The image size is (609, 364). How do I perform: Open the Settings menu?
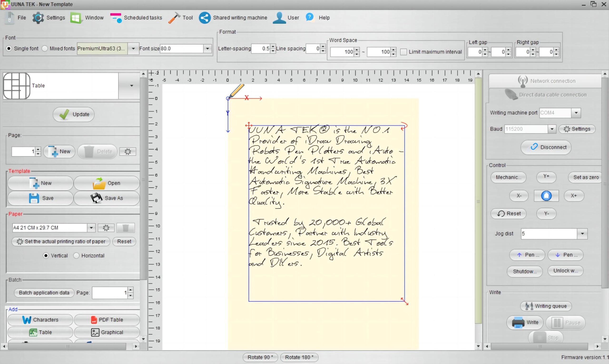pos(49,18)
